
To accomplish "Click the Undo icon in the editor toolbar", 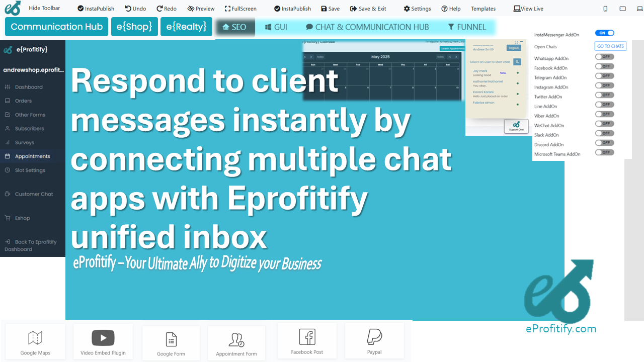I will pos(128,9).
